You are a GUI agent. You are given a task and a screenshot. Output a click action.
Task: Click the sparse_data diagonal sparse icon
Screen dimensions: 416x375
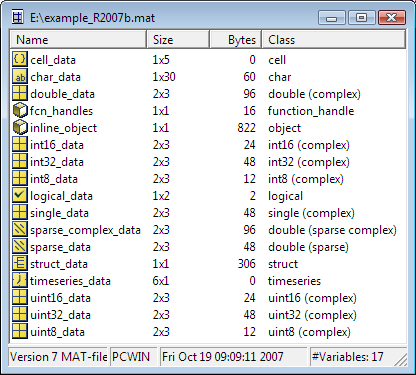coord(20,246)
